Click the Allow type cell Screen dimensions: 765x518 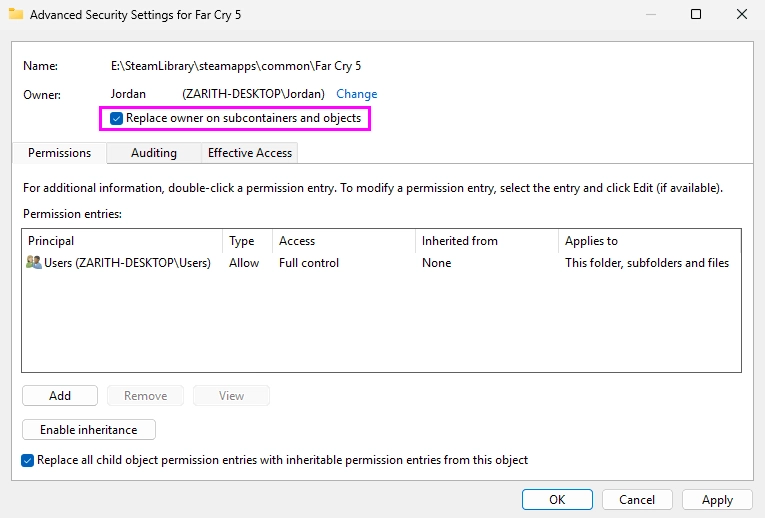tap(244, 263)
